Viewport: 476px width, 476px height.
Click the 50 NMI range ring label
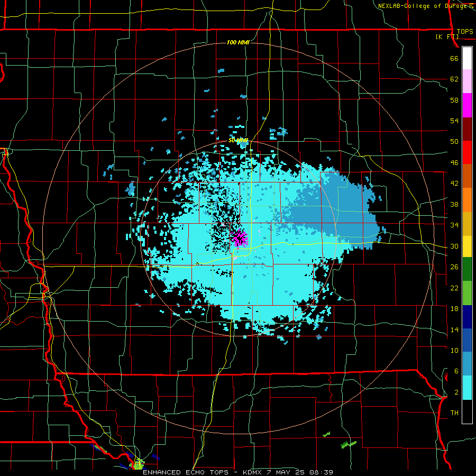click(x=239, y=140)
